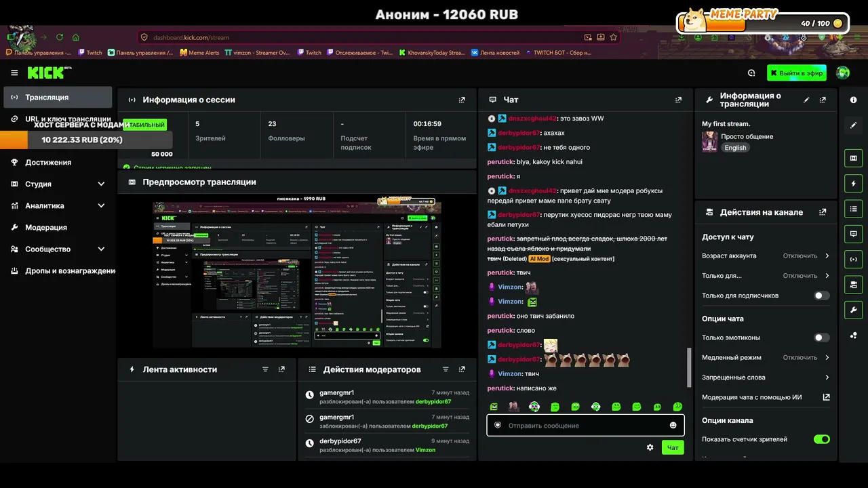Open the KhovanskyToday Stream bookmark

tap(431, 52)
